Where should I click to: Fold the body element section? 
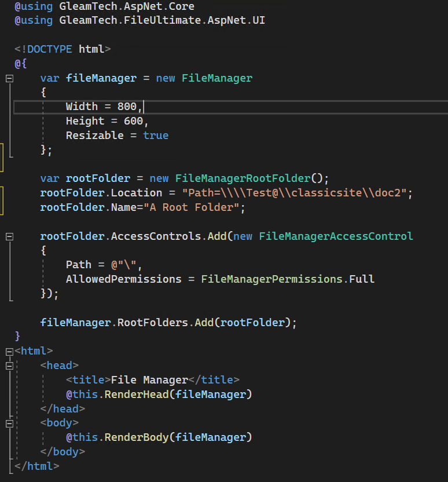tap(9, 423)
